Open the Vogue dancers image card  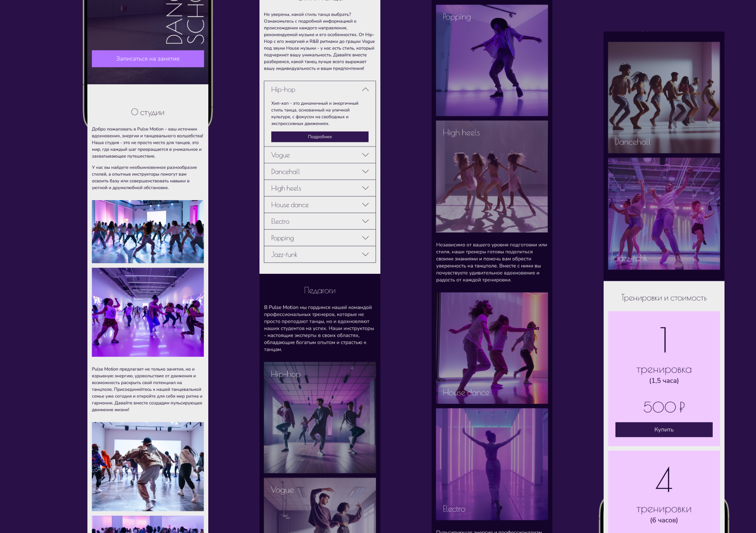tap(319, 506)
